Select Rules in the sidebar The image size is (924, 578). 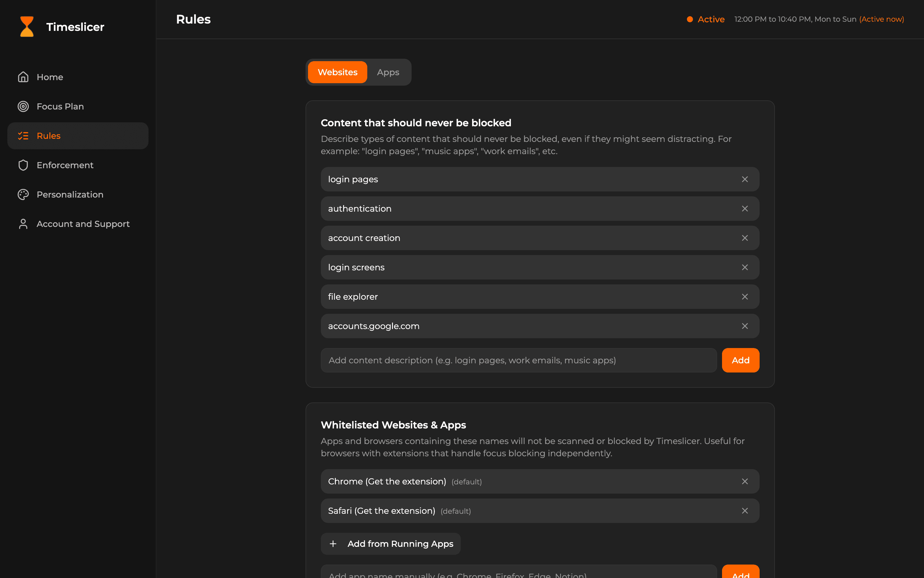[78, 136]
